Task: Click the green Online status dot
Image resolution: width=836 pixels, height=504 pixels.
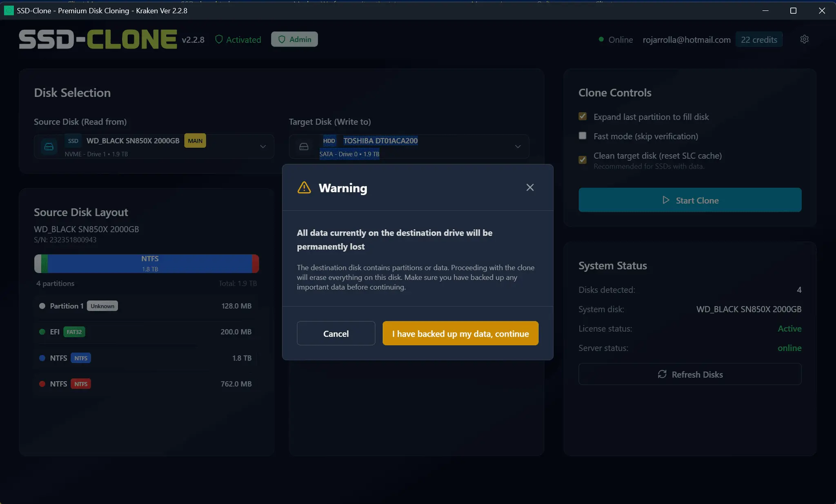Action: (x=601, y=39)
